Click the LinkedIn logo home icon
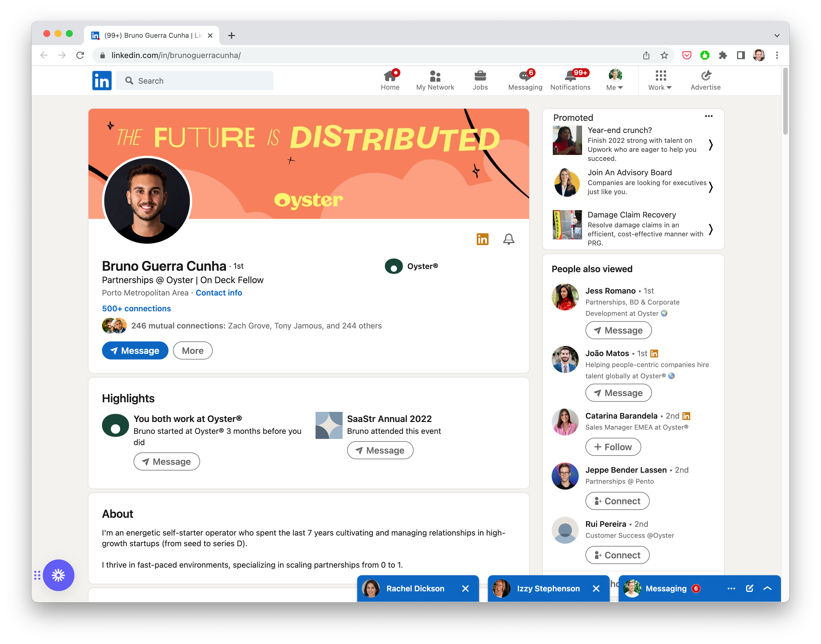 pos(102,81)
